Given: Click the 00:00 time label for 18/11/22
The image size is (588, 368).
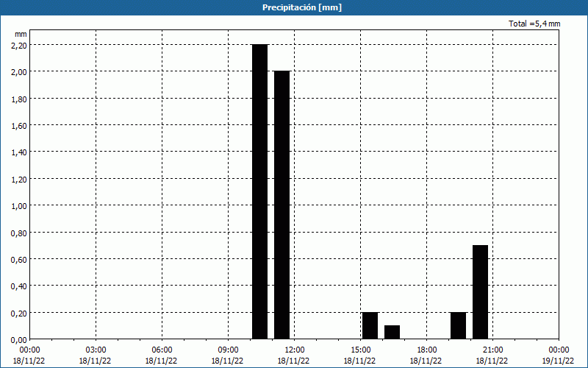Looking at the screenshot, I should click(x=30, y=350).
